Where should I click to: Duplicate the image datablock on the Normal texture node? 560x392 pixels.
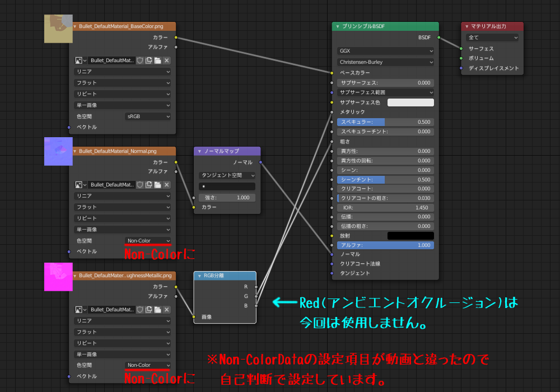149,185
